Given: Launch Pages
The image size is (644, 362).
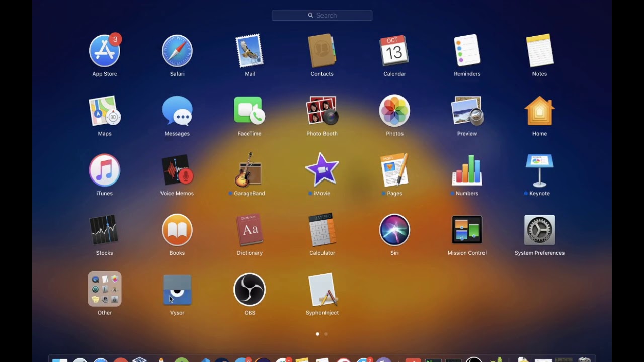Looking at the screenshot, I should click(x=394, y=170).
